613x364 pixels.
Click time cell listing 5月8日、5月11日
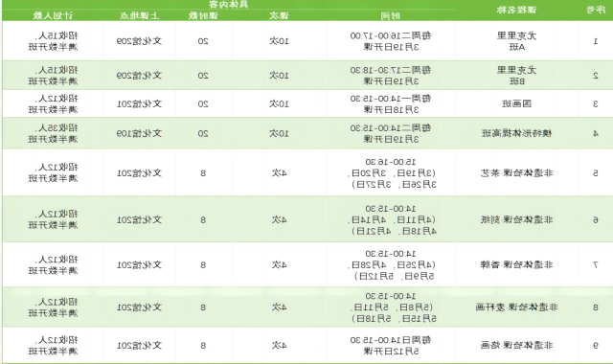[x=392, y=307]
